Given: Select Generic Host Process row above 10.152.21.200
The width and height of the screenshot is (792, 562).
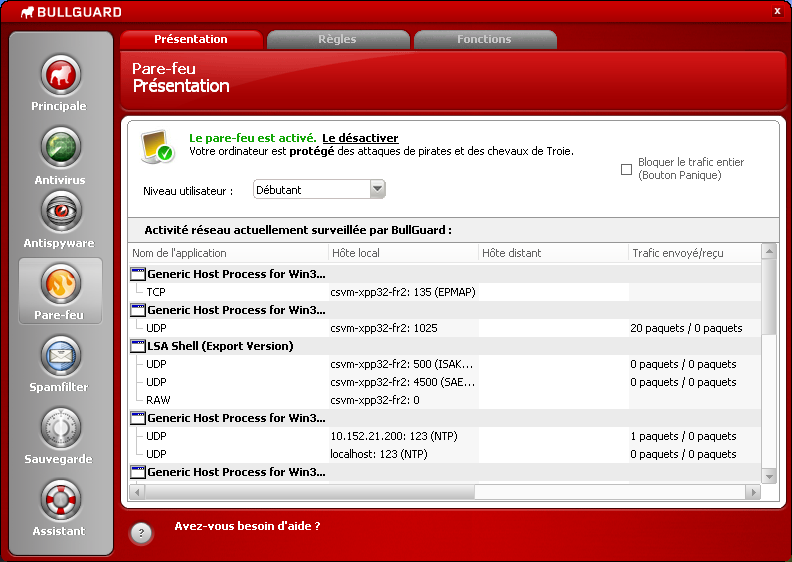Looking at the screenshot, I should click(x=444, y=418).
